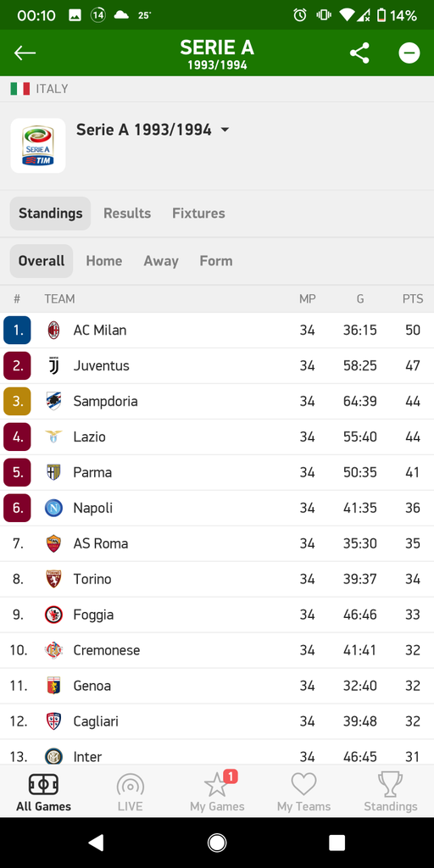Screen dimensions: 434x868
Task: Tap the Serie A TIM league logo
Action: [x=37, y=146]
